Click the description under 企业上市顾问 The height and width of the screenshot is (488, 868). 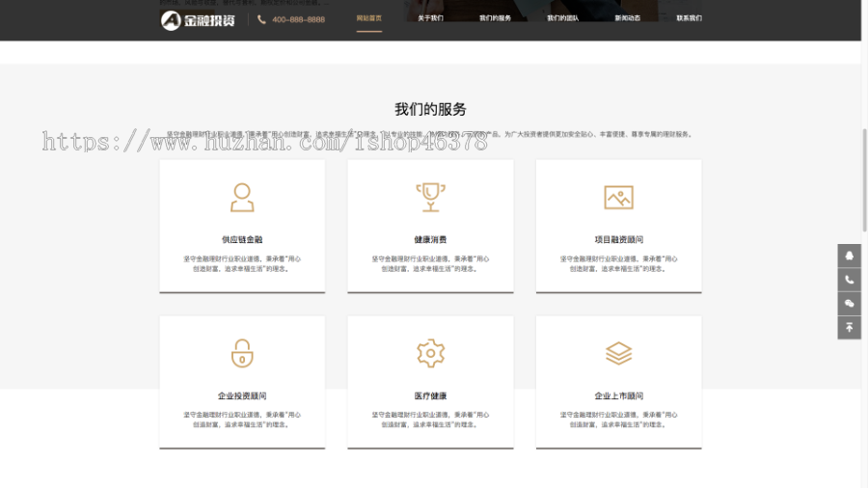(x=619, y=420)
